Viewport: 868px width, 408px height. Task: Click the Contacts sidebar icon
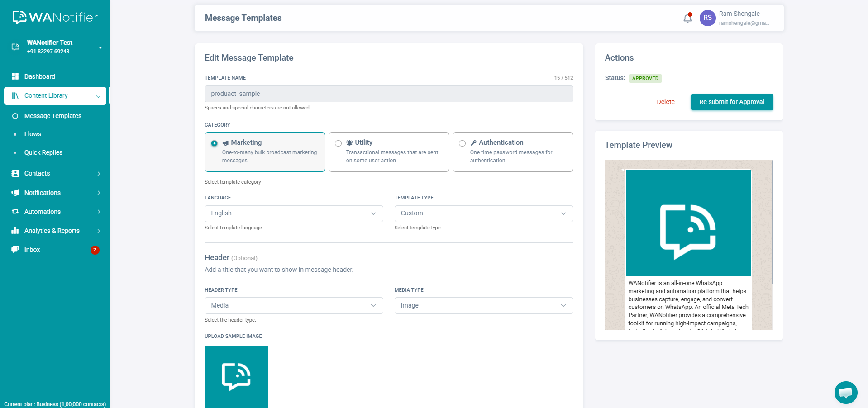(15, 173)
